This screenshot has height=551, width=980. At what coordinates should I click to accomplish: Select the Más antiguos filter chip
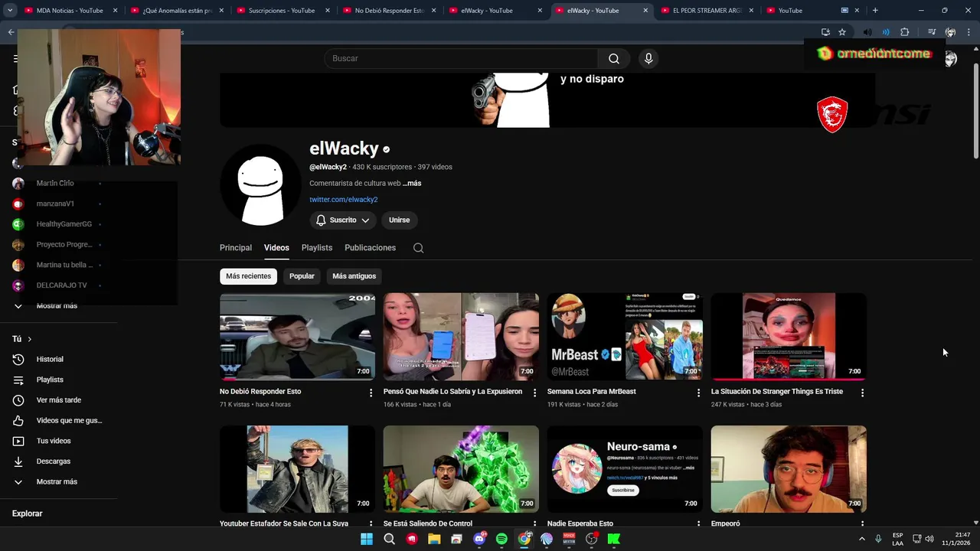[x=354, y=276]
